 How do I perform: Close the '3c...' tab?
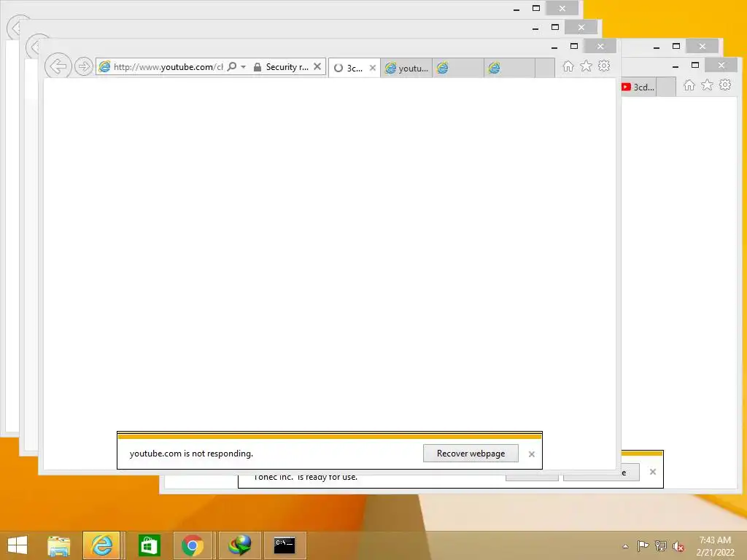click(373, 68)
